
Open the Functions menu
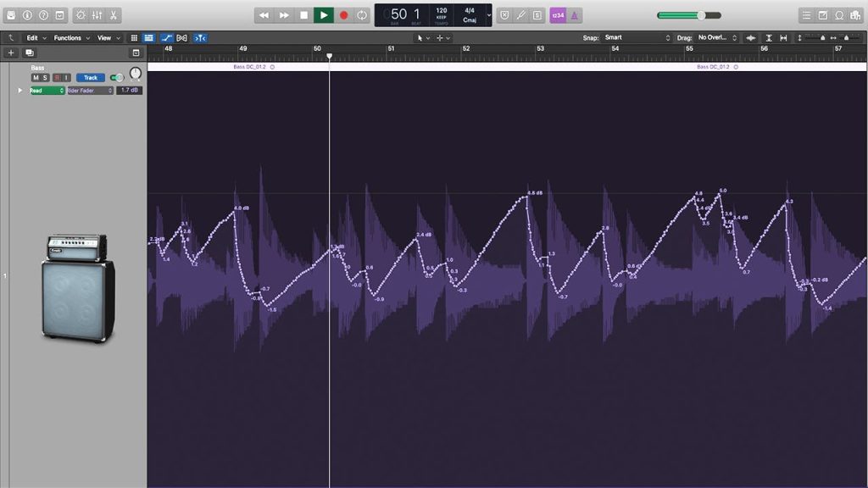point(71,38)
